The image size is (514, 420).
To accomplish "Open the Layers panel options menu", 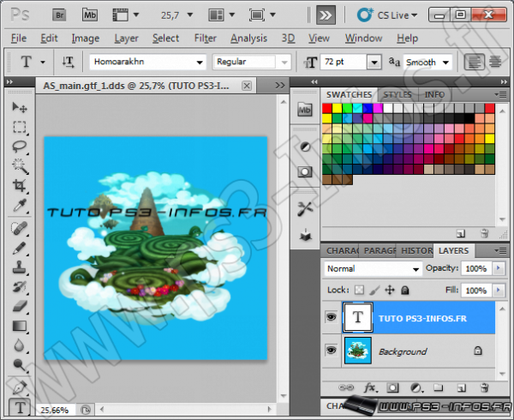I will click(x=500, y=251).
